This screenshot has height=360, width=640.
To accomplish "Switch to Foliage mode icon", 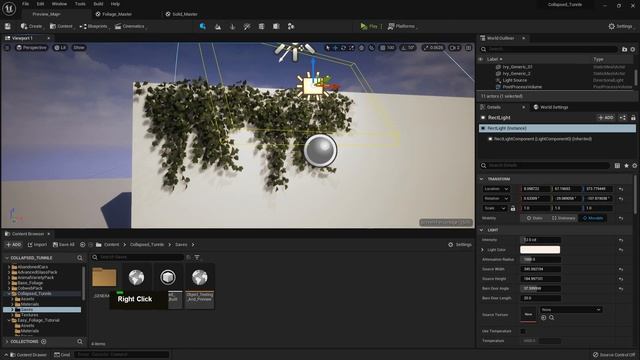I will pyautogui.click(x=232, y=27).
